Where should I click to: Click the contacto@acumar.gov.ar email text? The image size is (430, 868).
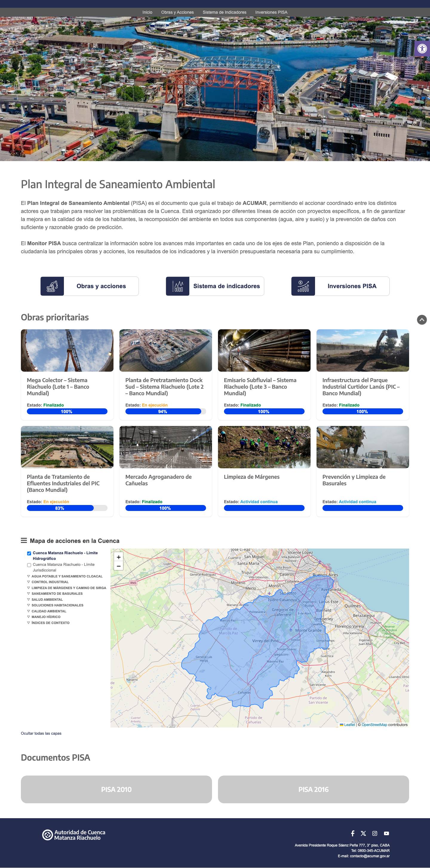pos(370,856)
